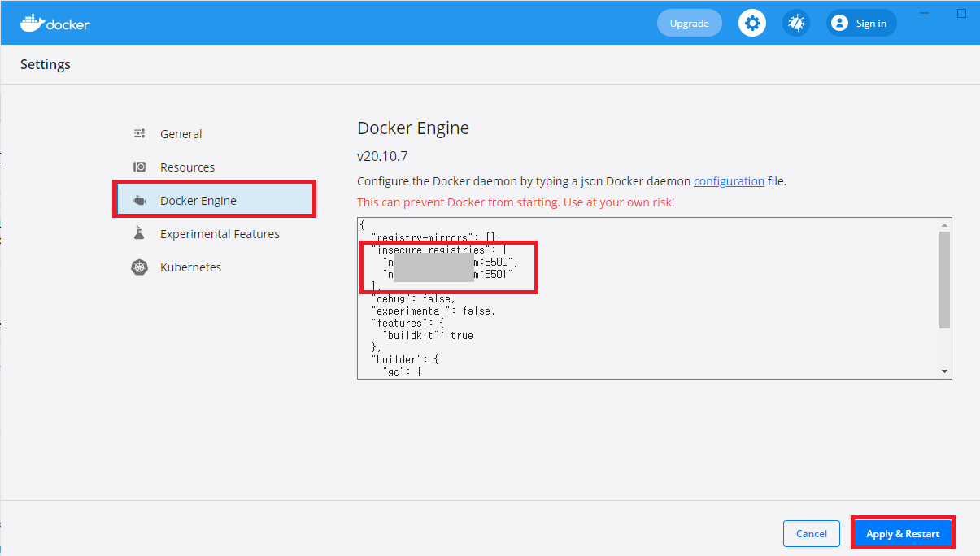Click the Sign in button

point(862,23)
